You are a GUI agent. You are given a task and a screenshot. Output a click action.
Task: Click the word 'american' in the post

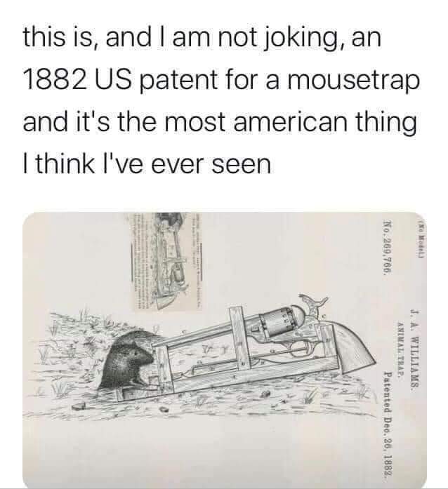(x=290, y=121)
